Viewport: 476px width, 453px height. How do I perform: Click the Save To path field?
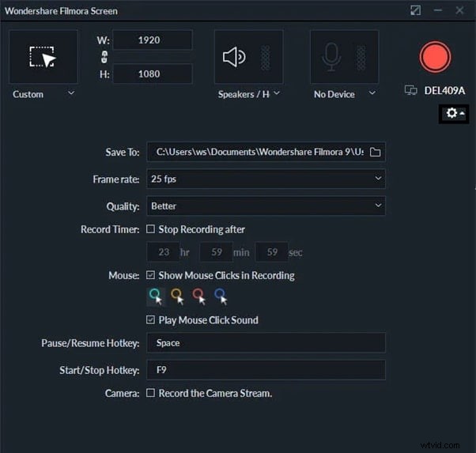pos(266,152)
